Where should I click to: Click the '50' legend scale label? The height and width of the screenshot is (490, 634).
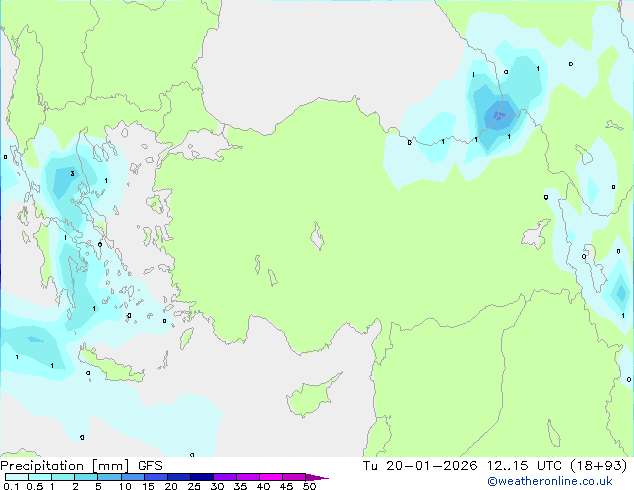point(309,486)
